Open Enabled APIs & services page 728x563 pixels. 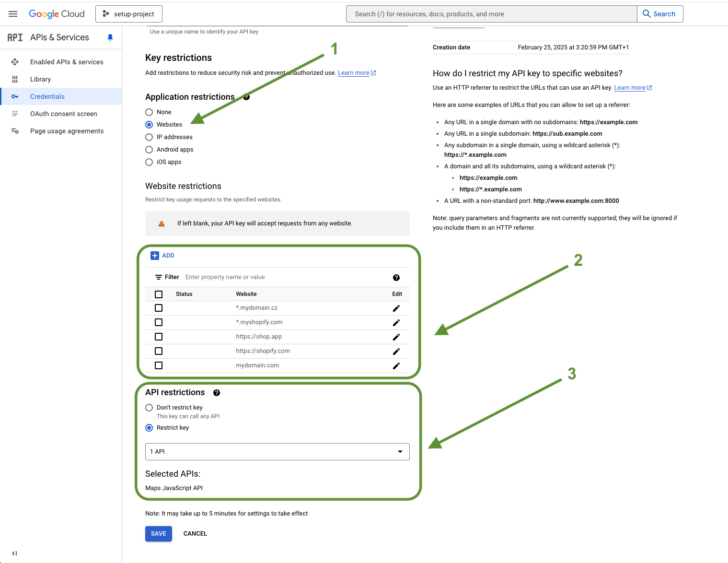(67, 62)
